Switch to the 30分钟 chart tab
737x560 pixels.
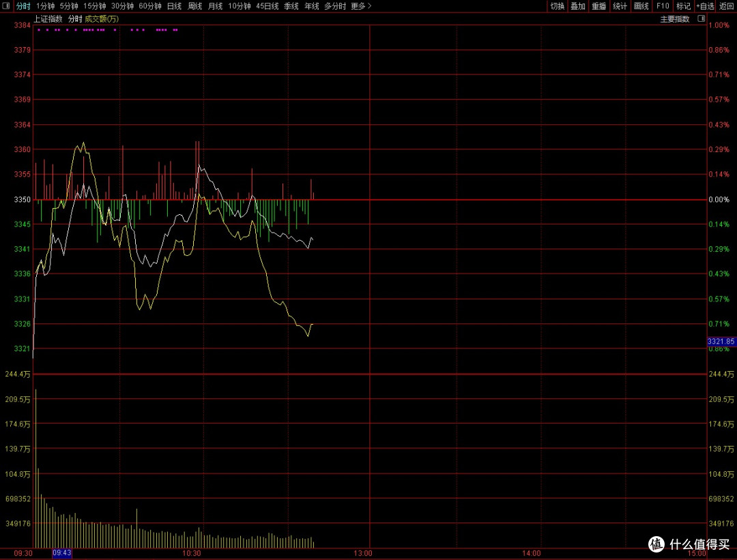(122, 6)
